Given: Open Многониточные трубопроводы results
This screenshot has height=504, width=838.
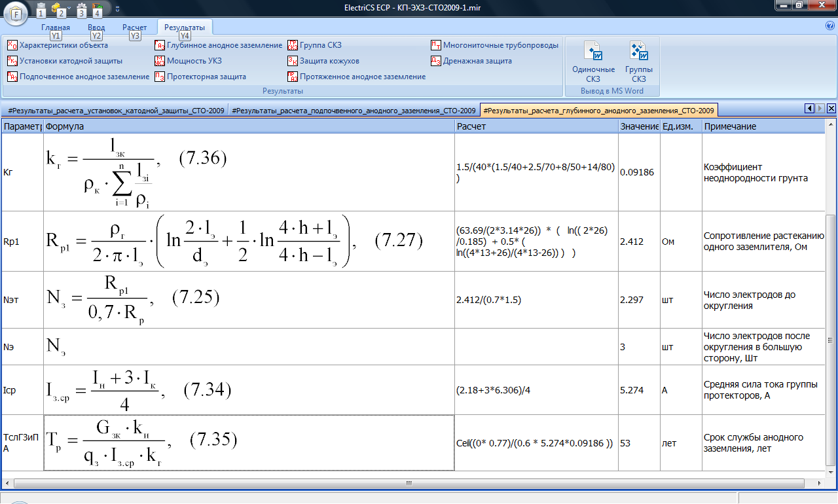Looking at the screenshot, I should tap(494, 45).
